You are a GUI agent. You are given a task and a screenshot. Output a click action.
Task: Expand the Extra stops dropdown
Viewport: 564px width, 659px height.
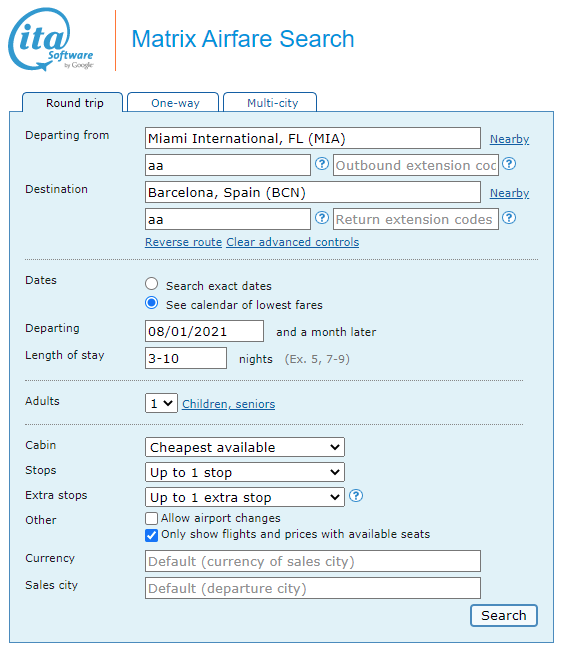245,497
